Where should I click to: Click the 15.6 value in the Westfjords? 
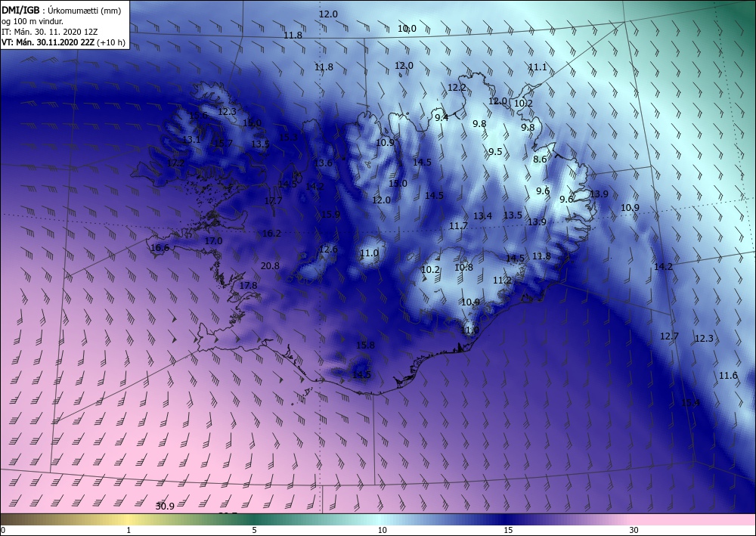[198, 115]
